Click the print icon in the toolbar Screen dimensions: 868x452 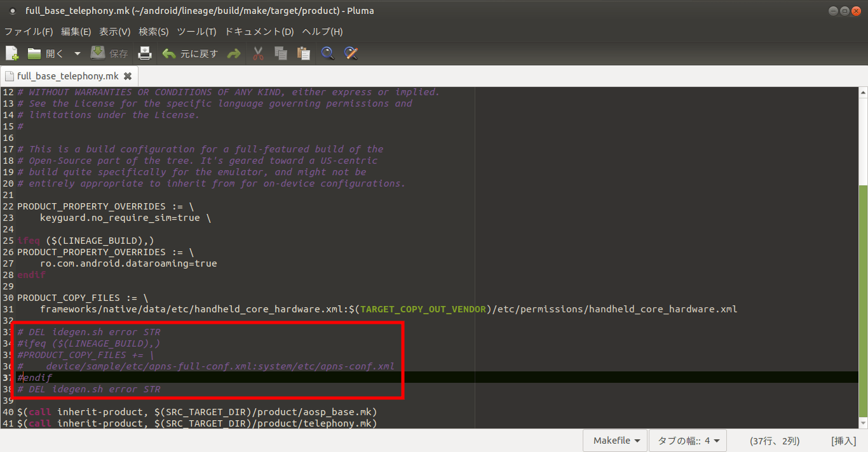point(145,54)
